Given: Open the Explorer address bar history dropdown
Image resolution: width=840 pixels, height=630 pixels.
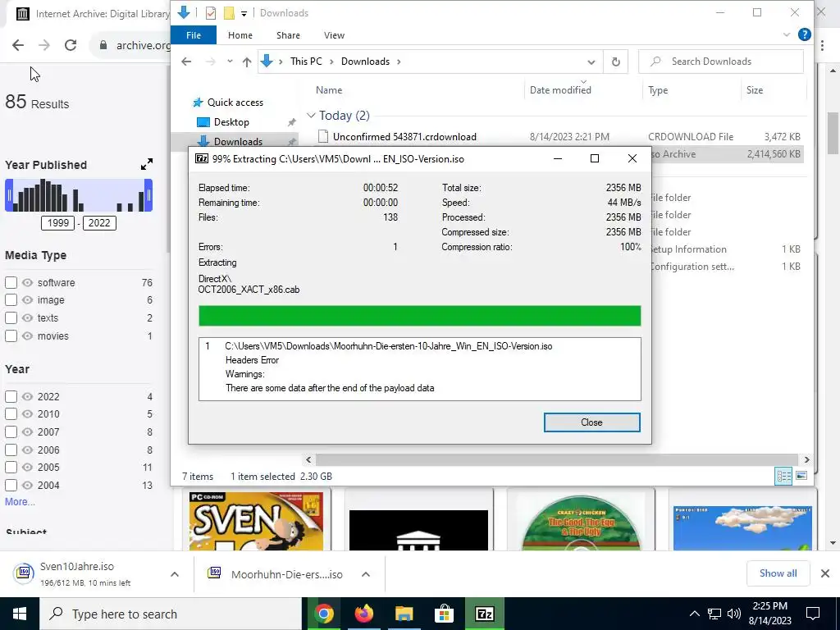Looking at the screenshot, I should point(591,62).
